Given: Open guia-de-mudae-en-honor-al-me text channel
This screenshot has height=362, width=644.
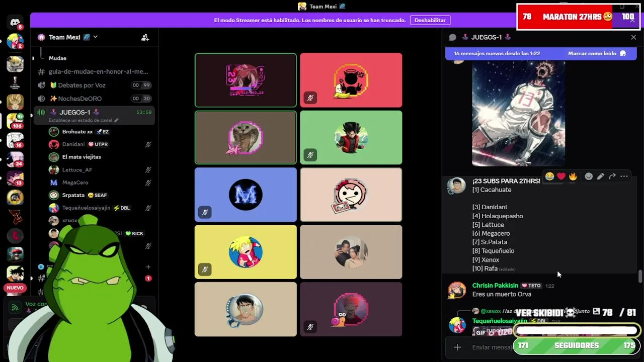Looking at the screenshot, I should tap(94, 72).
